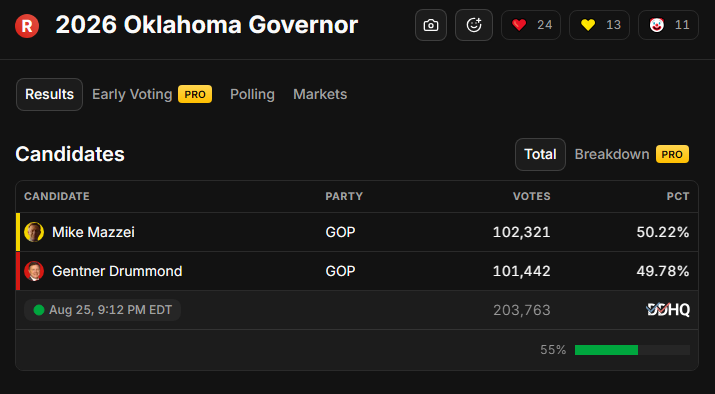715x394 pixels.
Task: Select the Results tab
Action: [x=49, y=94]
